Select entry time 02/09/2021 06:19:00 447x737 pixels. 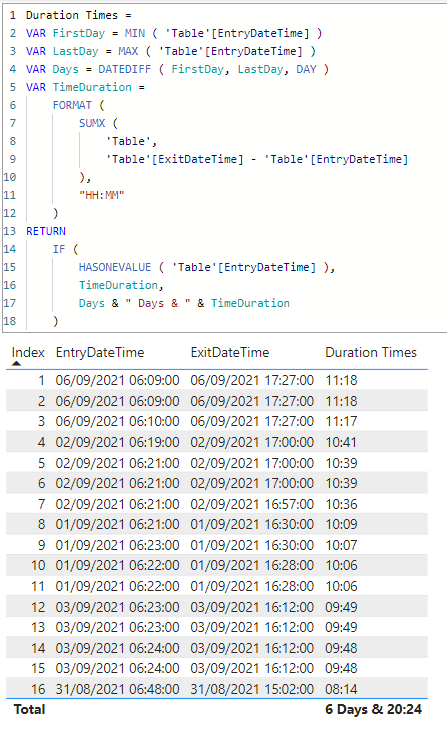coord(117,442)
